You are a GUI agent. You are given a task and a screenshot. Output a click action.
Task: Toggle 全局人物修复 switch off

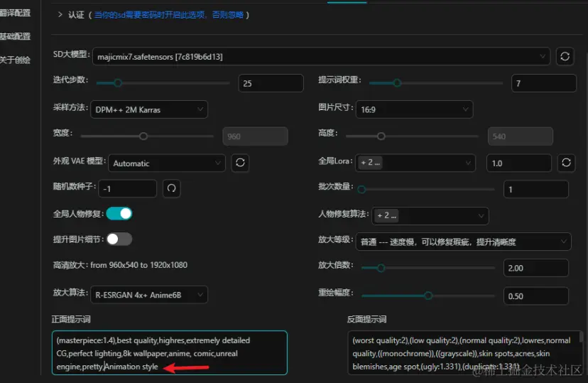(119, 213)
